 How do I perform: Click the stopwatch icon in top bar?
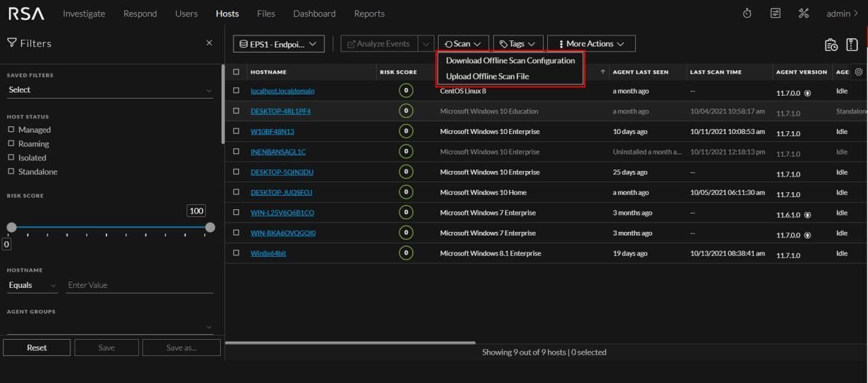(x=747, y=13)
